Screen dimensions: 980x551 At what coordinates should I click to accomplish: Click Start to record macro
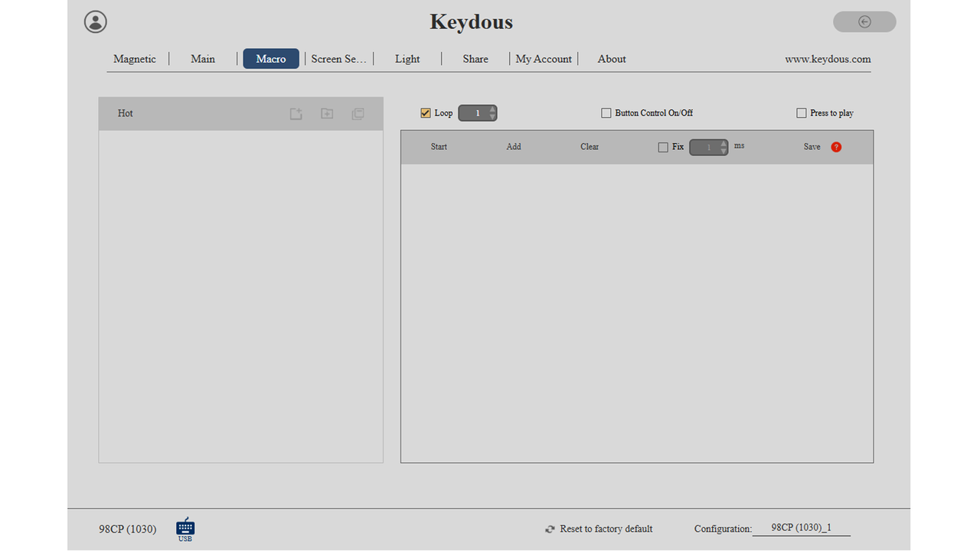click(x=439, y=147)
